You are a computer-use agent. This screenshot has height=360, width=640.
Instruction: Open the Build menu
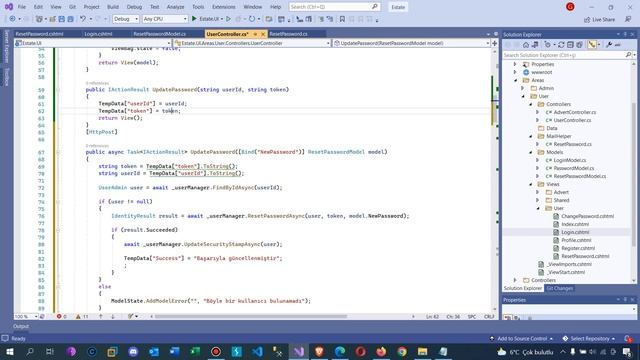click(113, 7)
